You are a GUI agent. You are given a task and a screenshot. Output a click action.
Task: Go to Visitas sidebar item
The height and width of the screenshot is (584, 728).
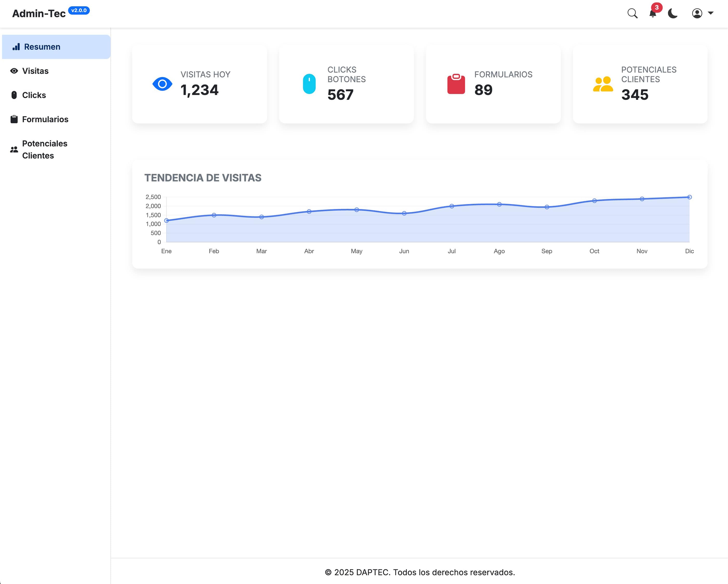click(35, 71)
